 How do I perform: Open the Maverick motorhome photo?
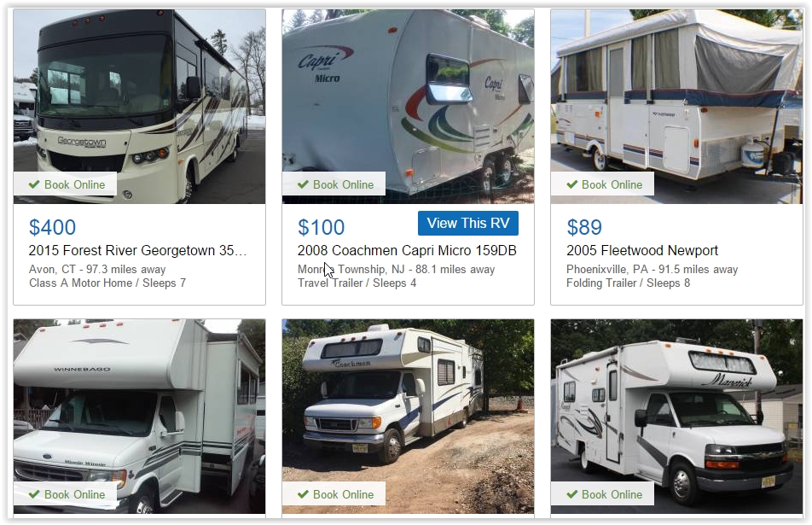pos(677,417)
